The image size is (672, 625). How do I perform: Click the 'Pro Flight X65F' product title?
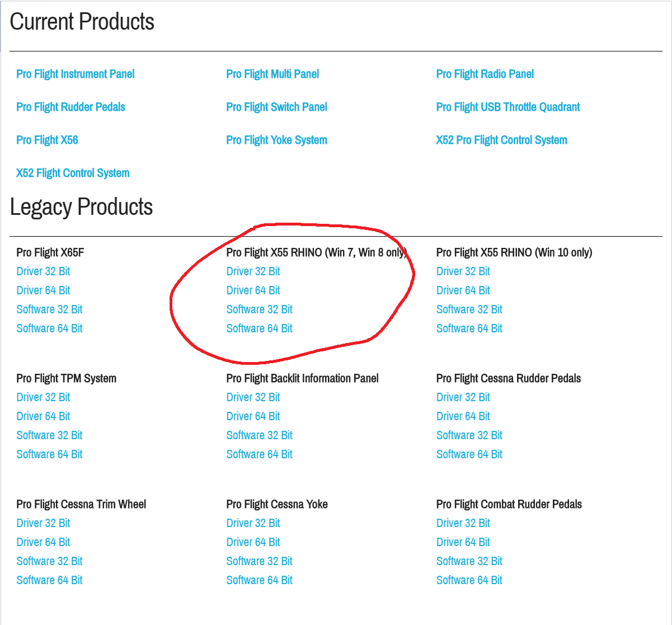(50, 252)
